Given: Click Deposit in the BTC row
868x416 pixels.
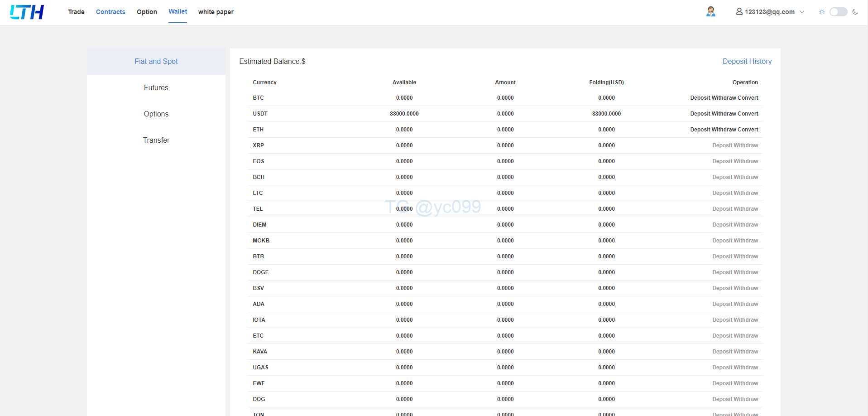Looking at the screenshot, I should pos(700,98).
